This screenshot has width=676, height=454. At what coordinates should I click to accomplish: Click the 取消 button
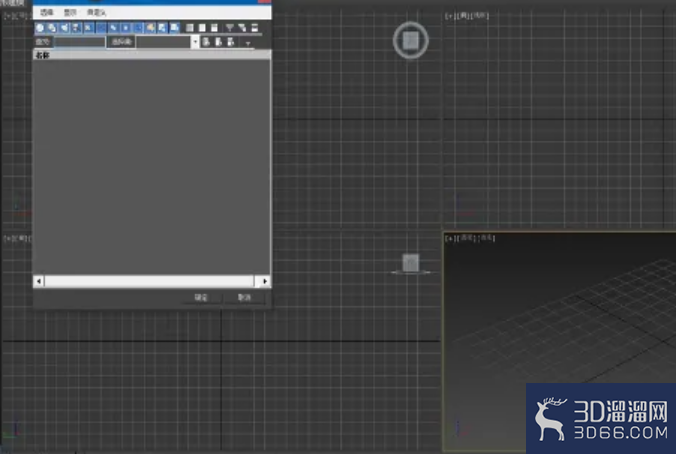244,297
